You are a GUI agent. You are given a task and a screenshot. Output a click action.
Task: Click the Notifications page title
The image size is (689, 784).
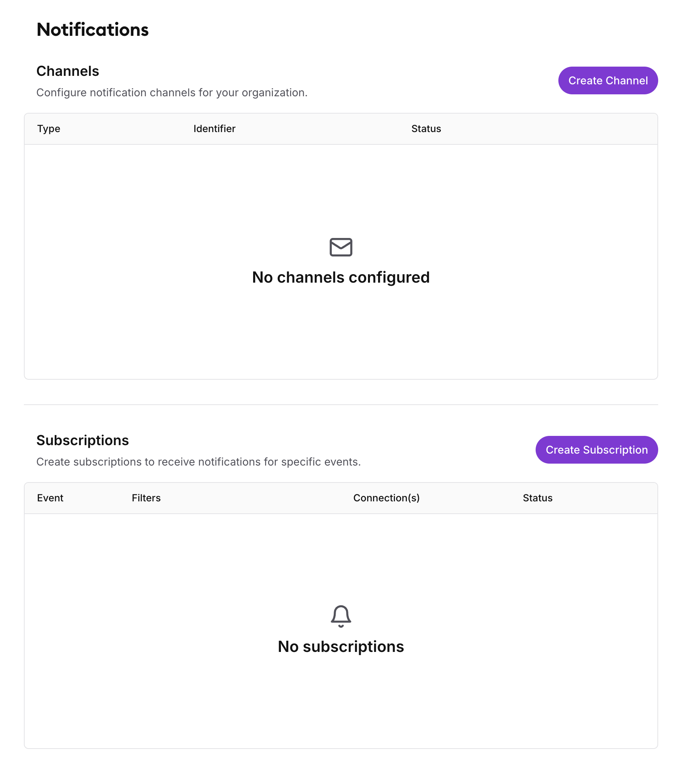[92, 30]
